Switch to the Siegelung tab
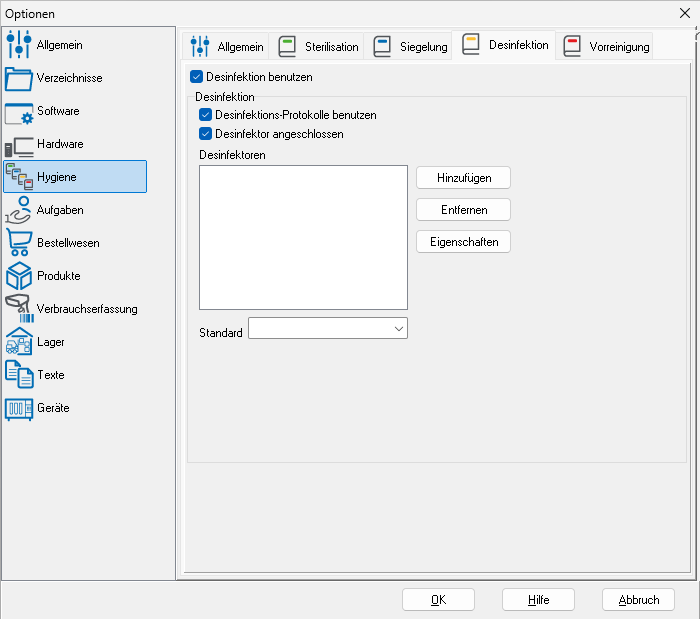The height and width of the screenshot is (619, 700). (410, 47)
